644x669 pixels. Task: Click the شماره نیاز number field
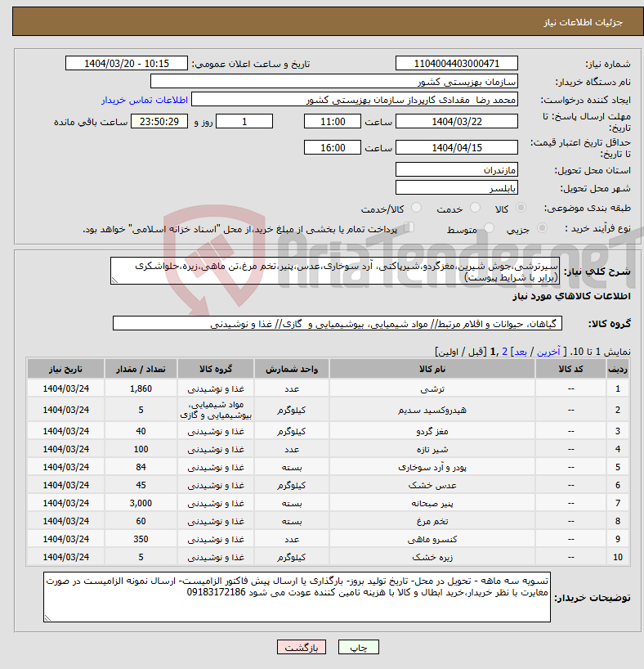pyautogui.click(x=456, y=63)
